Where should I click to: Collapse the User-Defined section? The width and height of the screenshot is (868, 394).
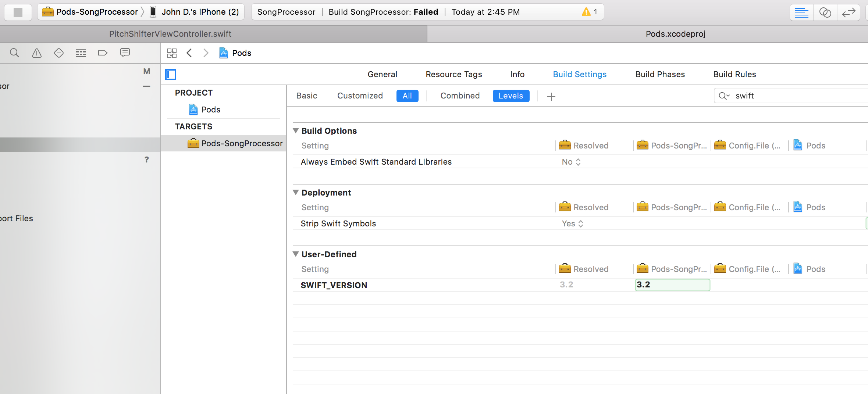(x=296, y=254)
